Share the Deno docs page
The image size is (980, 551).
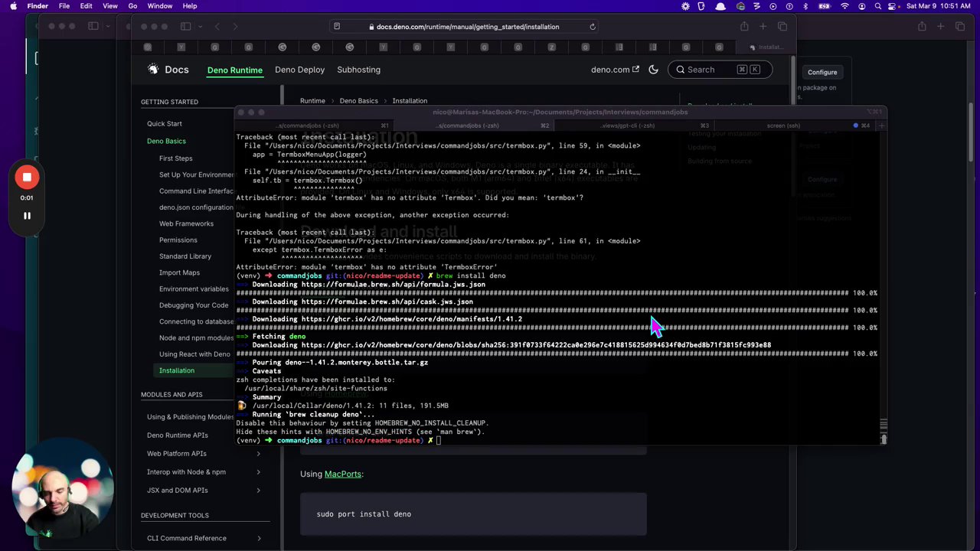744,27
